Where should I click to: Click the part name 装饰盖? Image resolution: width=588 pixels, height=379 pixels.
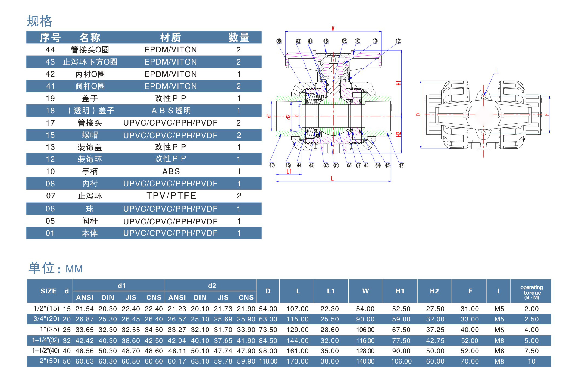(90, 147)
